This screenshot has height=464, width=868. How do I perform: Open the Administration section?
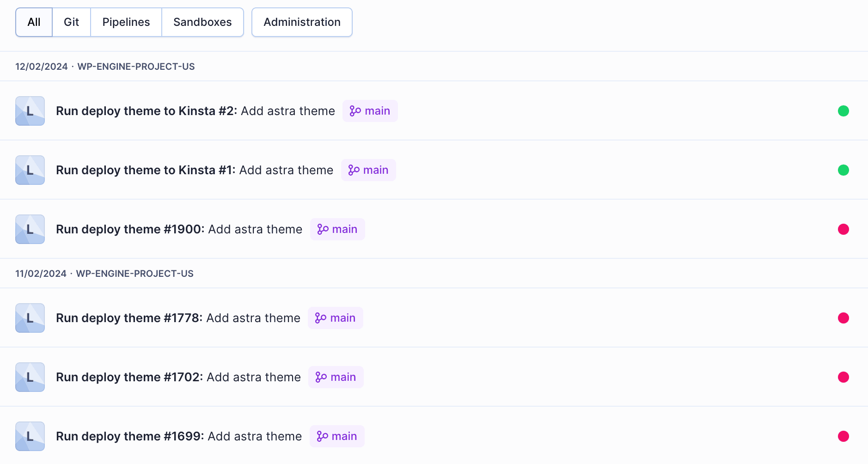tap(302, 22)
